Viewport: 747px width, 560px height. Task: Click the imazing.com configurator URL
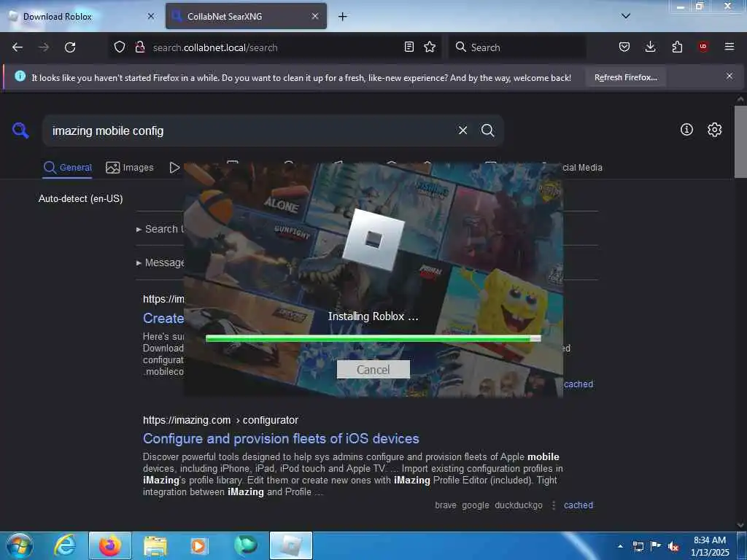pos(220,420)
